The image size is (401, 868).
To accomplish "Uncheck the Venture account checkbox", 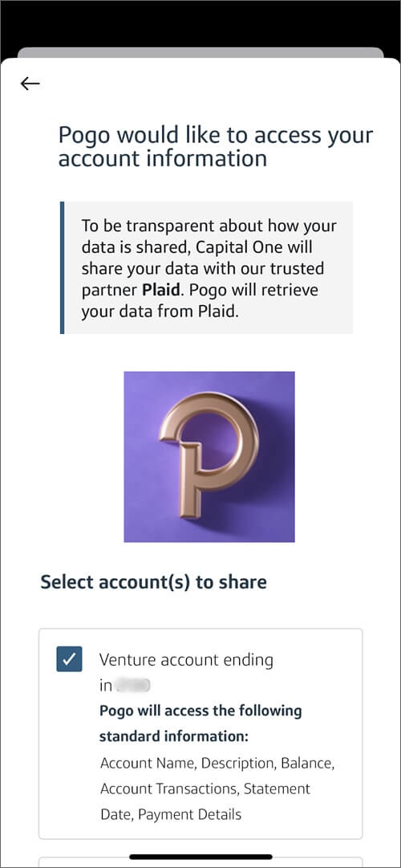I will 69,658.
